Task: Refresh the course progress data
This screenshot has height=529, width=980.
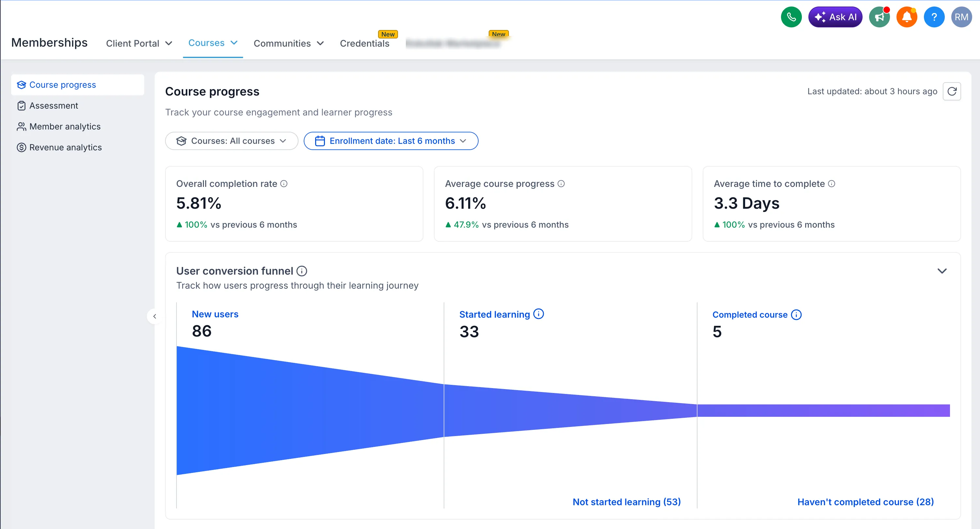Action: [952, 91]
